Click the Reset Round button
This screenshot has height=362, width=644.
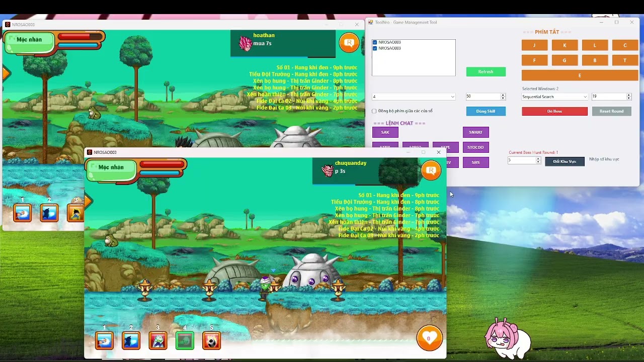(611, 111)
